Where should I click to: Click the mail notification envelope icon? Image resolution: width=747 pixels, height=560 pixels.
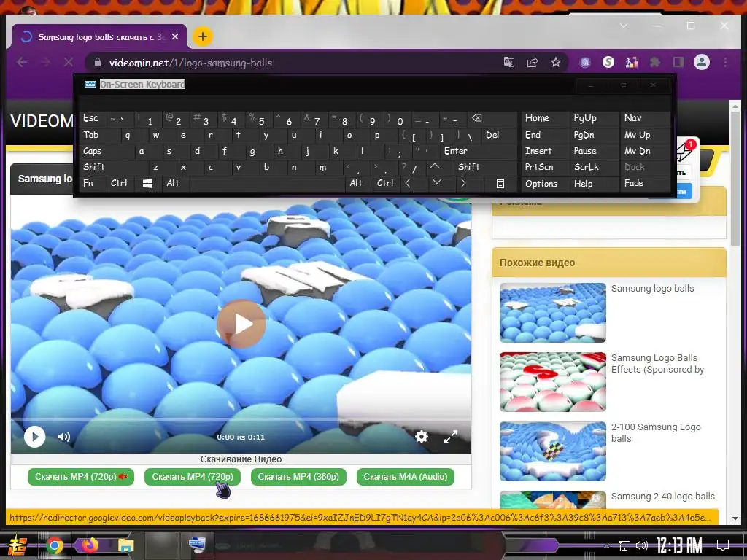[684, 152]
